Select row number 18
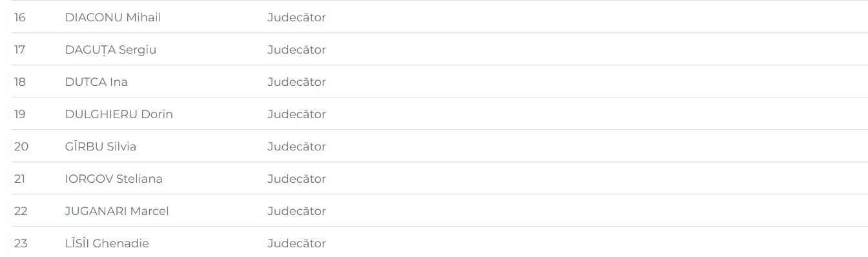868x257 pixels. pos(20,82)
